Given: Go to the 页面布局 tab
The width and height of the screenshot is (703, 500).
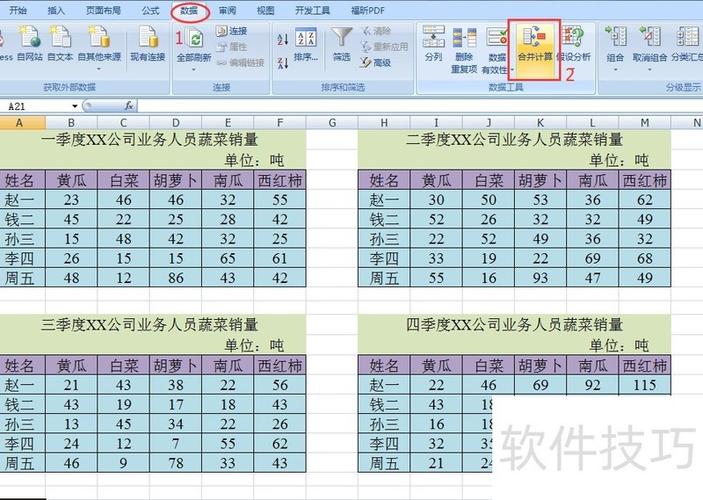Looking at the screenshot, I should [x=103, y=10].
